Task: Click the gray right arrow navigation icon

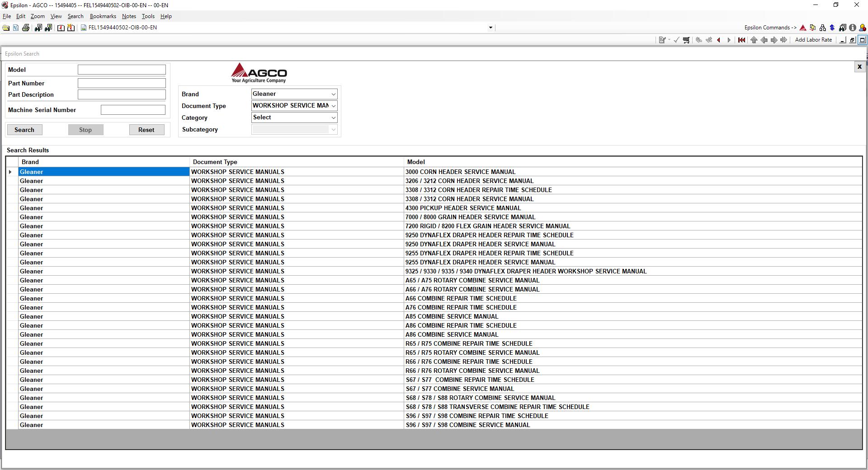Action: [x=774, y=40]
